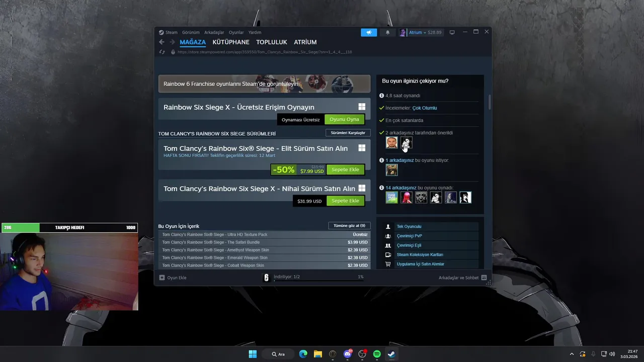
Task: Click Arkadaşlar ve Sohbet text
Action: (x=459, y=278)
